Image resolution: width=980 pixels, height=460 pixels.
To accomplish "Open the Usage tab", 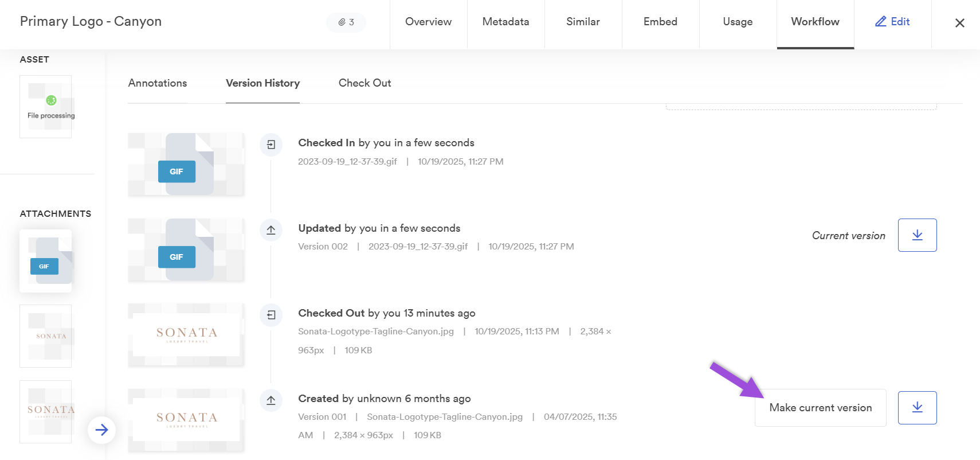I will point(738,22).
